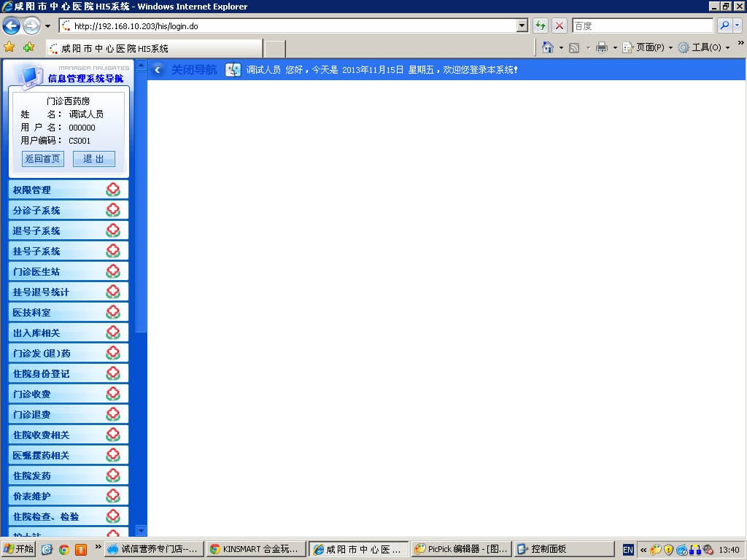Open the address bar URL dropdown
This screenshot has width=747, height=560.
(x=522, y=26)
